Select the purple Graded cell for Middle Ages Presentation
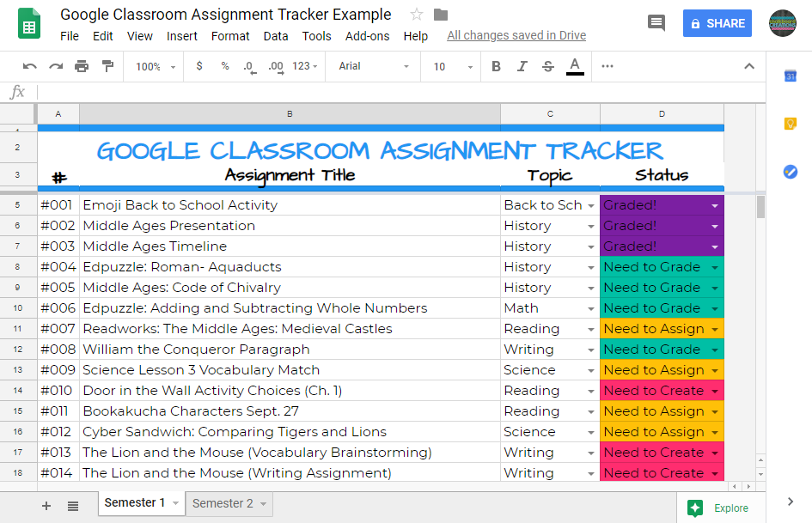Image resolution: width=812 pixels, height=523 pixels. point(662,226)
